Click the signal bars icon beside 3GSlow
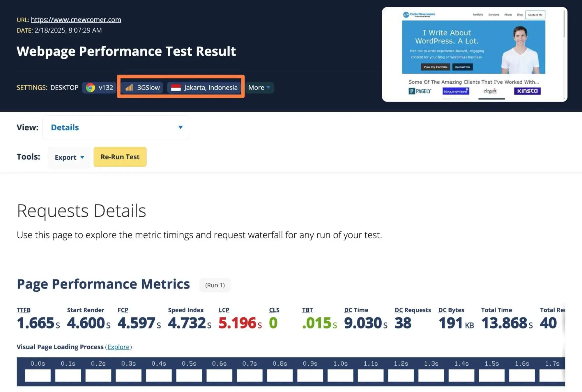This screenshot has width=582, height=392. (x=129, y=88)
